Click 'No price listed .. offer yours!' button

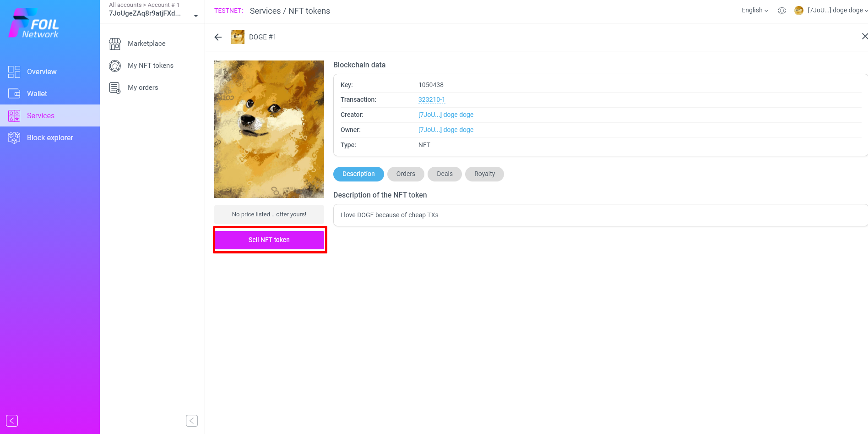[269, 214]
